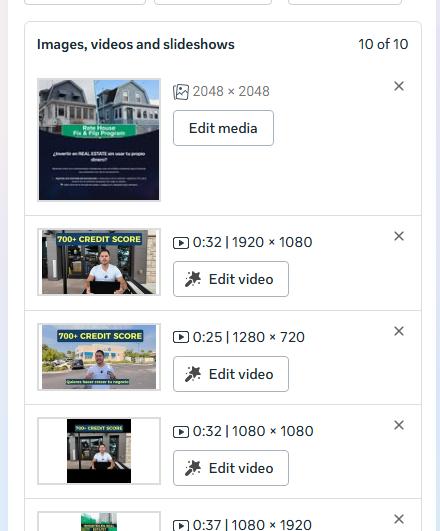Select the Fix & Flip Program house thumbnail

pos(99,140)
